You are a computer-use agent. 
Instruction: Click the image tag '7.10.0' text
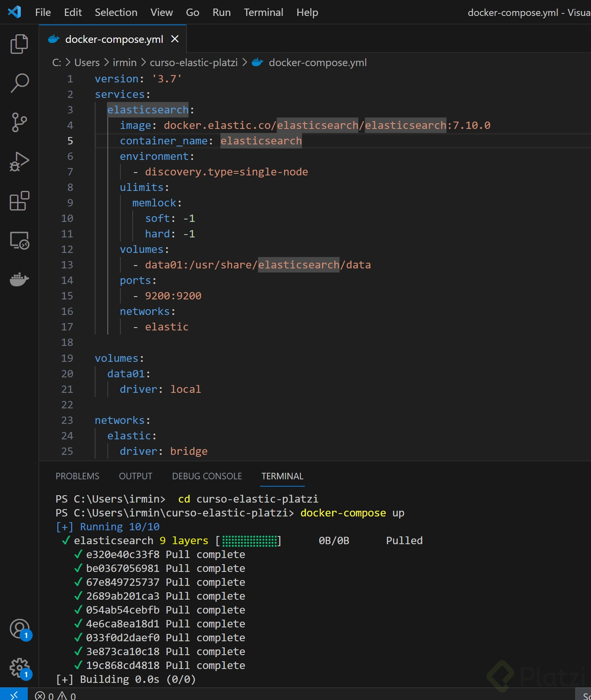pos(472,125)
